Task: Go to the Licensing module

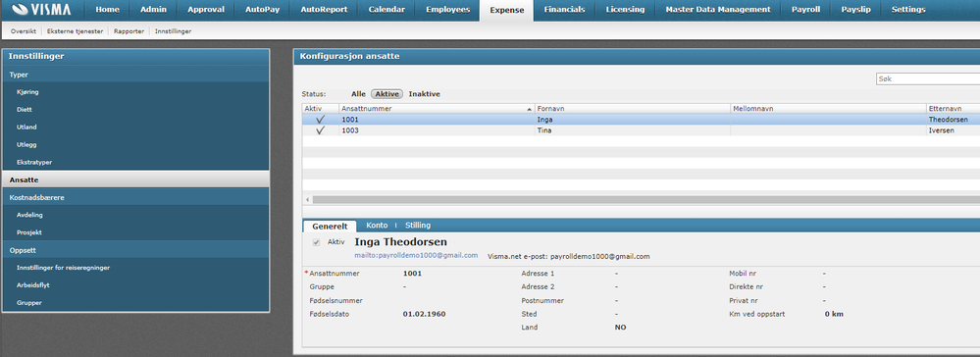Action: [625, 10]
